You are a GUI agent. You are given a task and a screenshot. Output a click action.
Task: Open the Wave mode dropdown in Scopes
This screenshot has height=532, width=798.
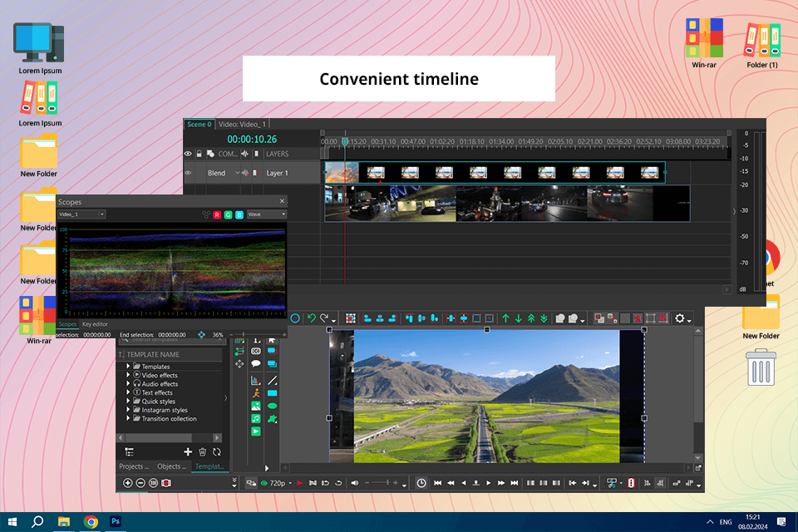pyautogui.click(x=267, y=214)
